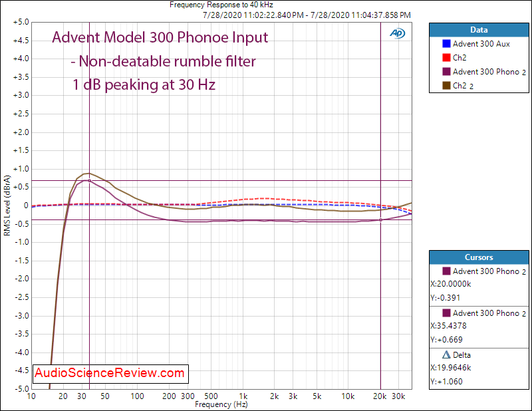Click the Non-deatable rumble filter annotation

pyautogui.click(x=164, y=61)
